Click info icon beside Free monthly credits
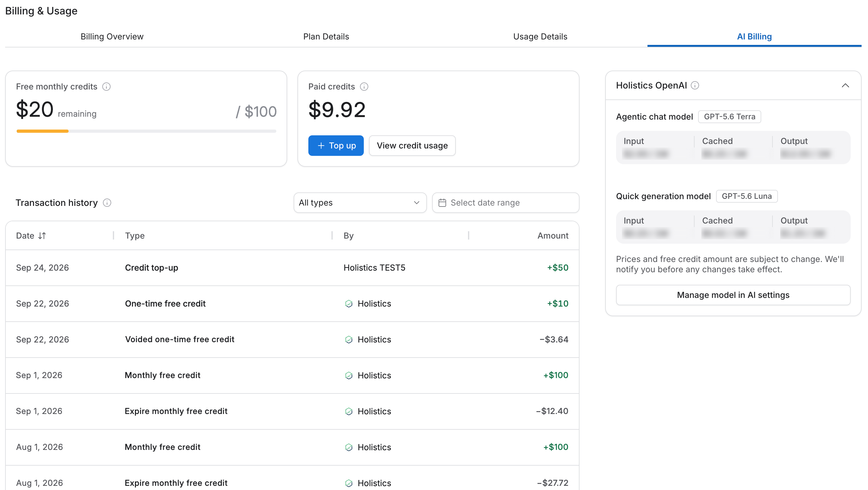The height and width of the screenshot is (490, 868). coord(106,87)
